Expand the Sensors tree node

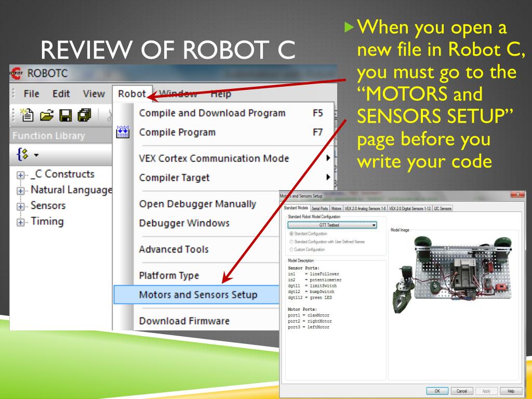tap(21, 207)
